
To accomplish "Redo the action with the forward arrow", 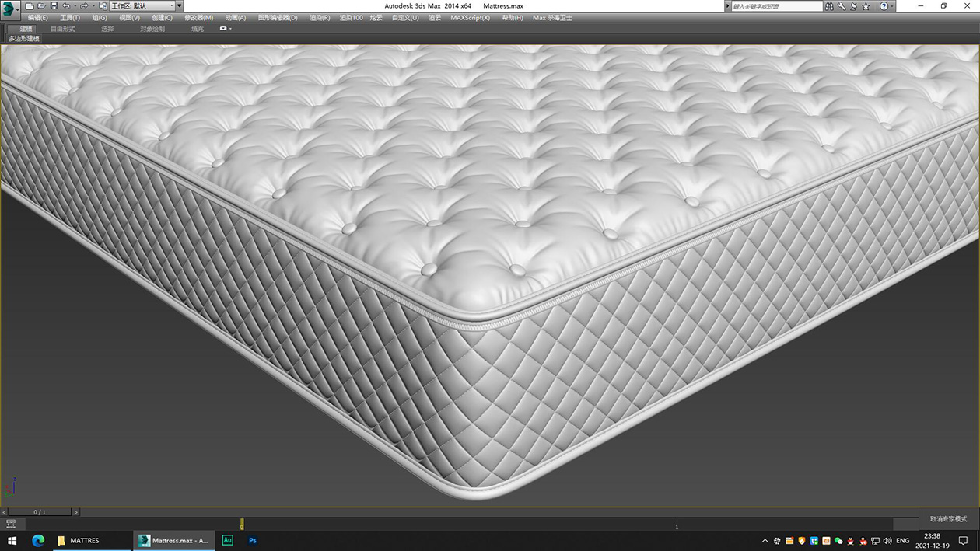I will click(84, 6).
